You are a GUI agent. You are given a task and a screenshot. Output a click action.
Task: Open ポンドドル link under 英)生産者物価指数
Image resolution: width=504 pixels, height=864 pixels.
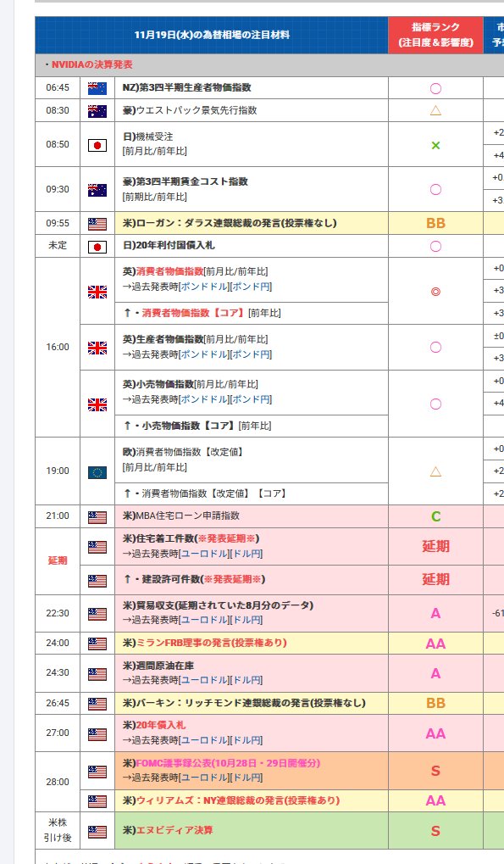point(204,354)
